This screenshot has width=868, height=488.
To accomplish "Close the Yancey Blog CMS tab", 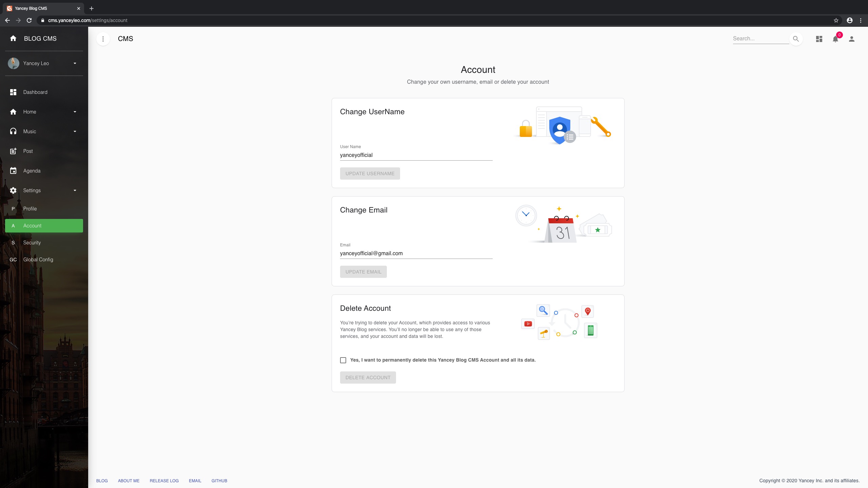I will [79, 8].
